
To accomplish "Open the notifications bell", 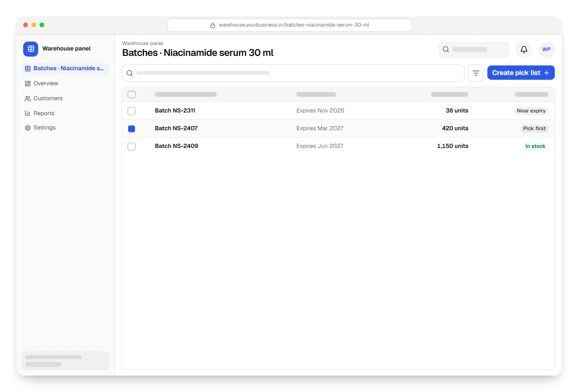I will point(524,50).
